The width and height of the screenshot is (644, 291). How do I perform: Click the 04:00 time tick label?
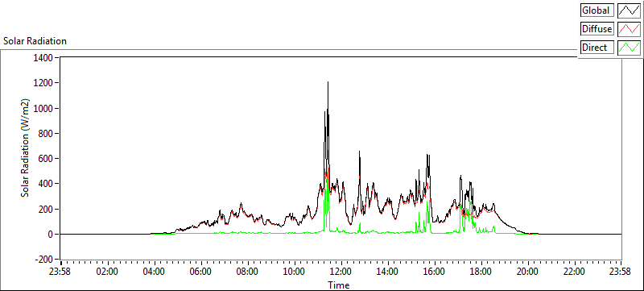[x=154, y=272]
